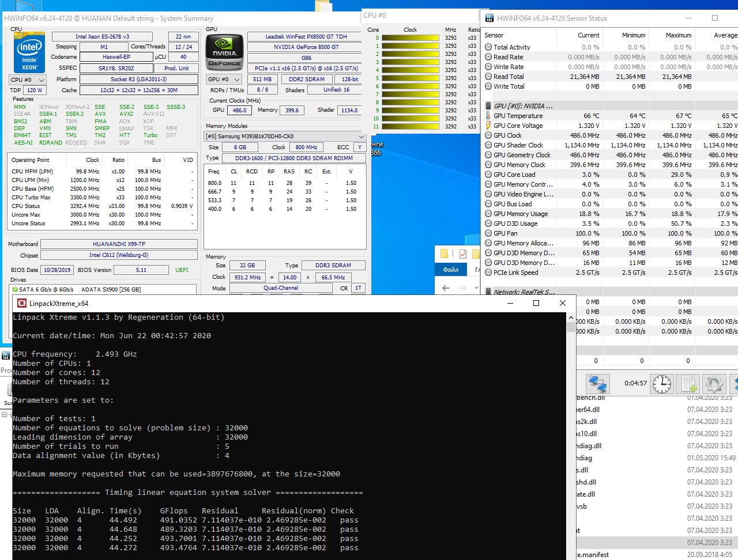
Task: Select the Current column header in Sensor Status
Action: point(579,35)
